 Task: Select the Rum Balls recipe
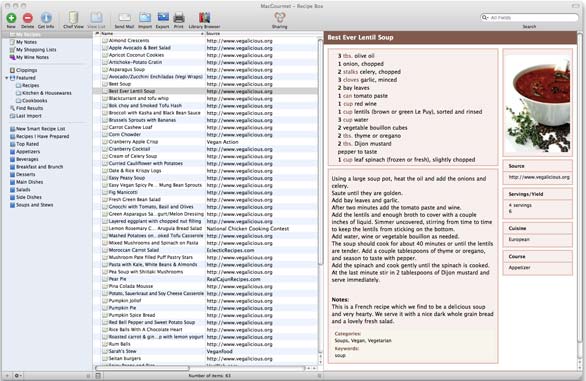pyautogui.click(x=205, y=344)
